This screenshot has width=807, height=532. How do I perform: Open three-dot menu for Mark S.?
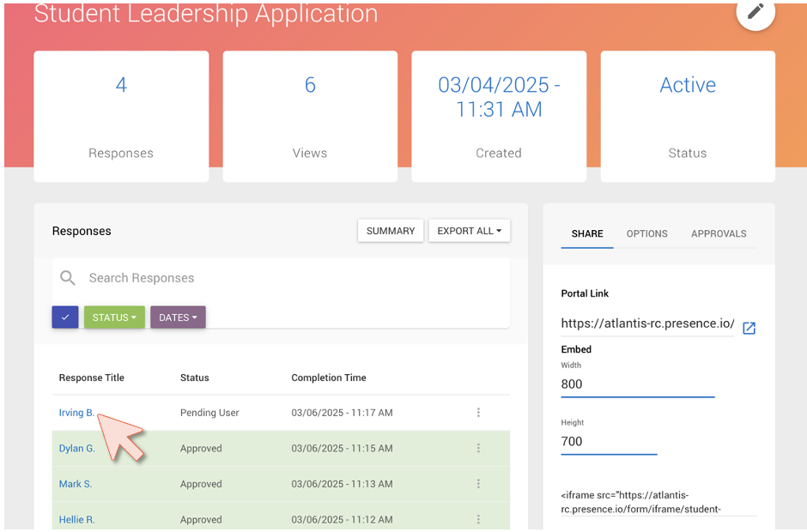click(478, 484)
